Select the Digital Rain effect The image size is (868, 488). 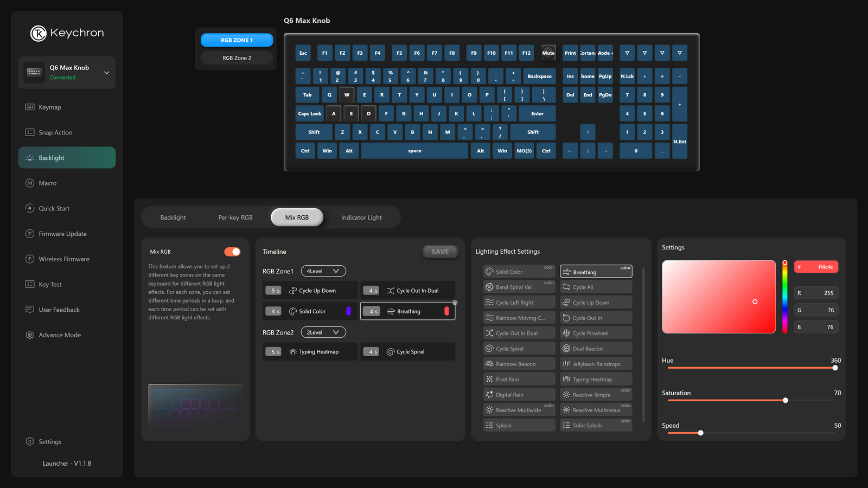(x=519, y=394)
